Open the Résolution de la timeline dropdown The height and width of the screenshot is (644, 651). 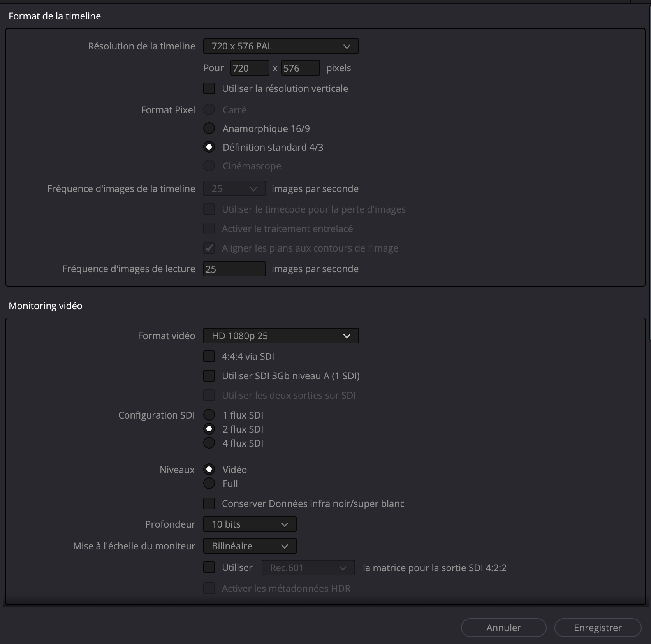click(281, 46)
